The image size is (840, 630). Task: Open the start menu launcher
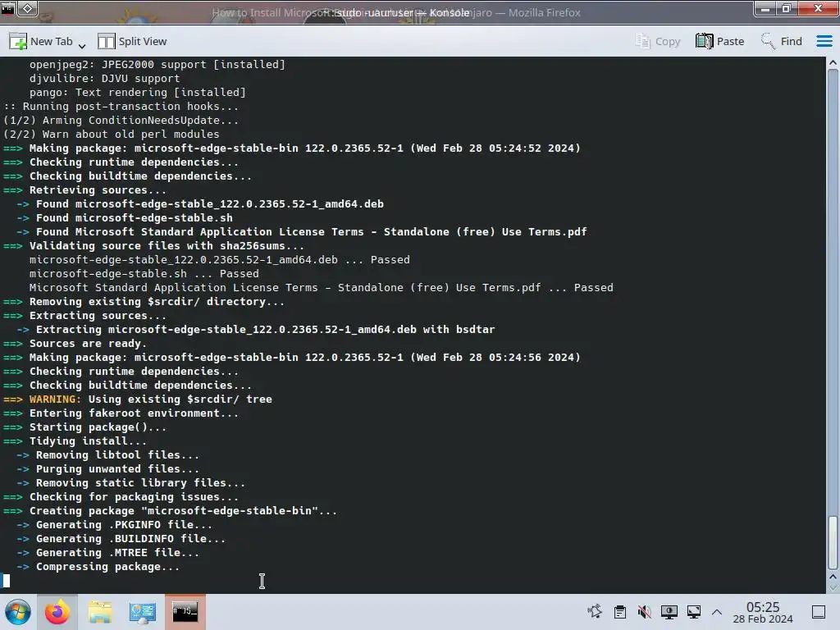pos(18,612)
